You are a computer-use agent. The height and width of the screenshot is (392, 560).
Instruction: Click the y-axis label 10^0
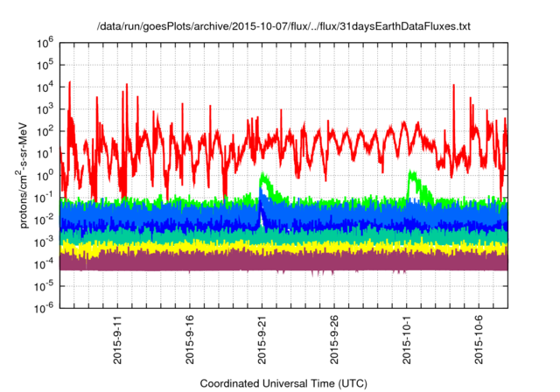(x=45, y=176)
